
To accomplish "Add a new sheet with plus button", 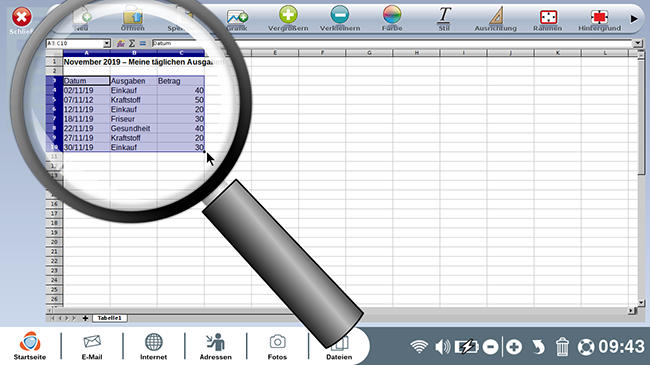I will [85, 318].
